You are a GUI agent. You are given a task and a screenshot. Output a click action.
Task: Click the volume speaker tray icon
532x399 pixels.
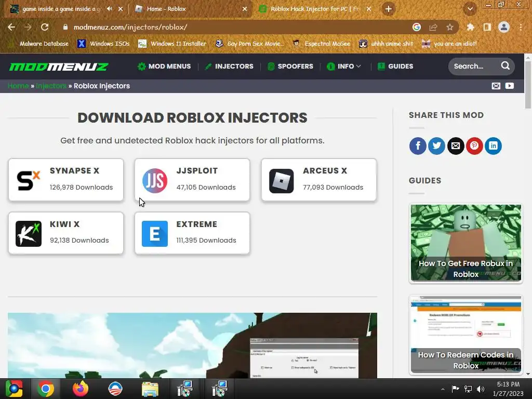481,389
